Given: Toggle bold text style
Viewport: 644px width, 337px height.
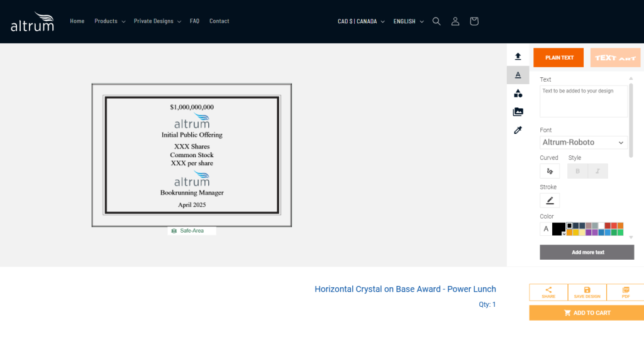Looking at the screenshot, I should click(x=577, y=171).
